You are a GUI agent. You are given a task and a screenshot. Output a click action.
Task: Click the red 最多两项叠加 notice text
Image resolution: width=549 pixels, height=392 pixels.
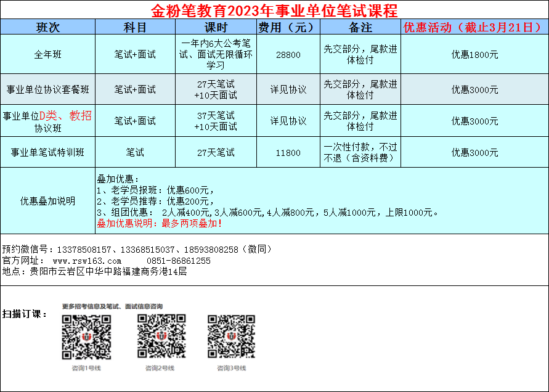pos(160,223)
